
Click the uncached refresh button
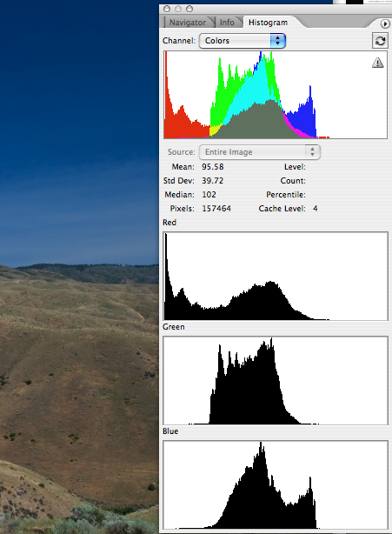click(x=380, y=41)
